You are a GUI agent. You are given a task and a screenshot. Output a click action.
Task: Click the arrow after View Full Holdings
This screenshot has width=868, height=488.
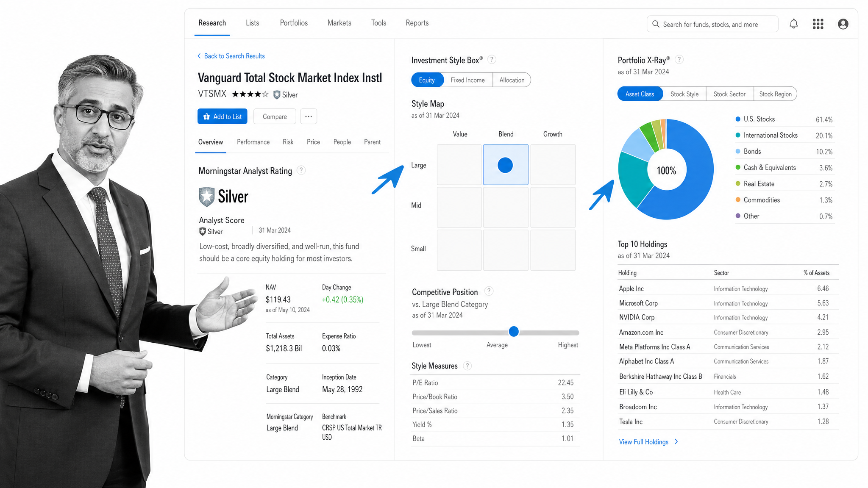point(676,441)
